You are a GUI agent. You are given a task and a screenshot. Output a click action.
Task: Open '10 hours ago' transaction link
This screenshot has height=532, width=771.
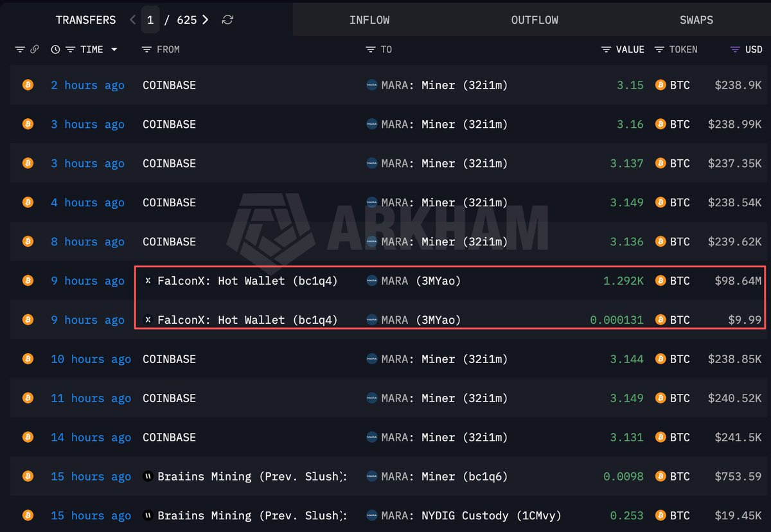coord(91,360)
